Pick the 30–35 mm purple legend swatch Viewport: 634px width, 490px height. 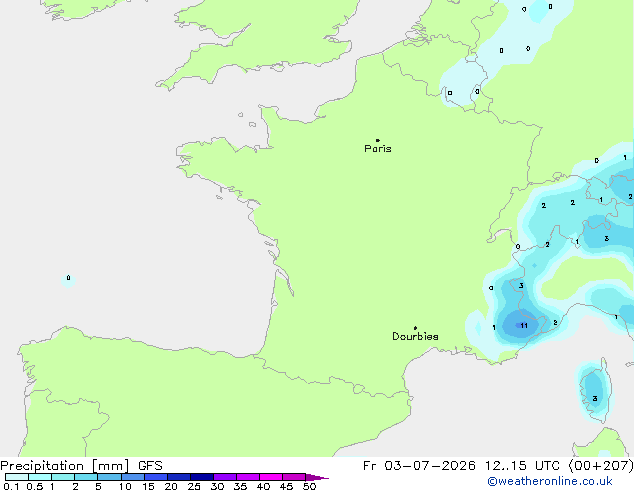225,477
